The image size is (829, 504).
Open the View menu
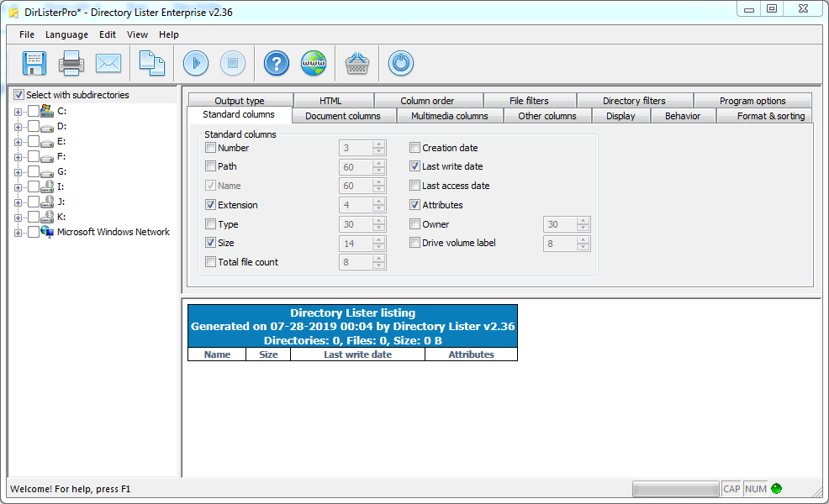coord(137,34)
